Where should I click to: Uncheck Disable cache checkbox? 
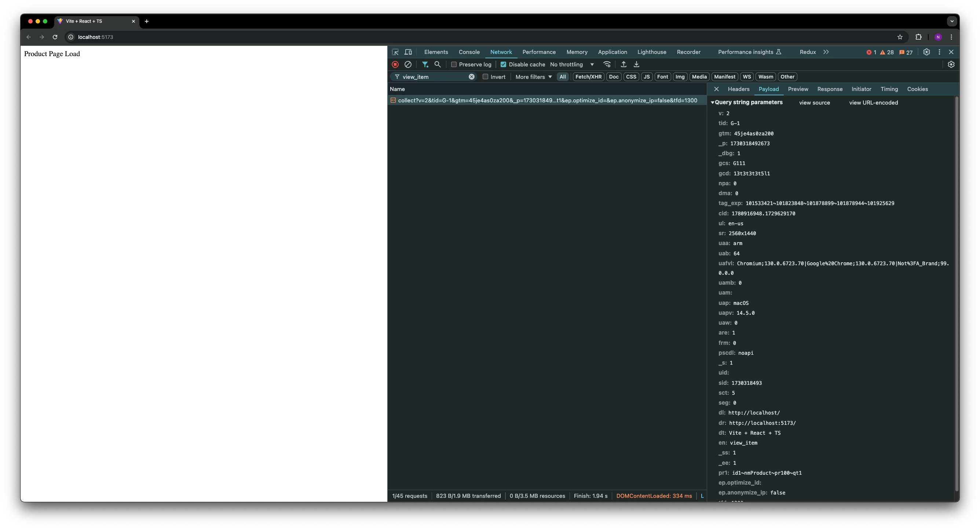coord(503,65)
